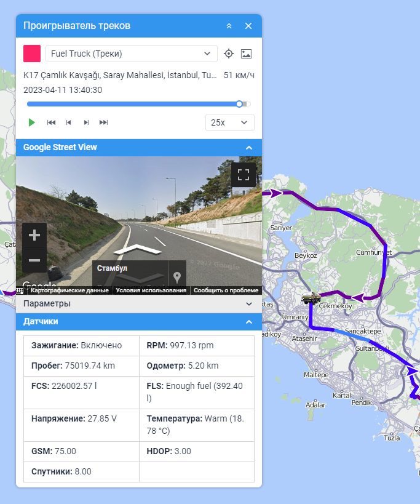Click the Ataşehir label on the map
The height and width of the screenshot is (504, 420).
click(x=304, y=338)
